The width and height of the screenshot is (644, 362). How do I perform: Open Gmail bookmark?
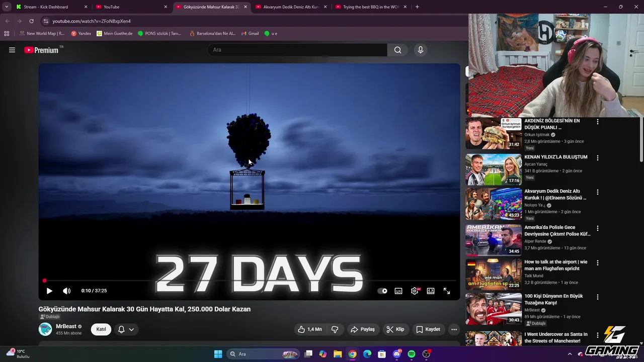click(250, 34)
